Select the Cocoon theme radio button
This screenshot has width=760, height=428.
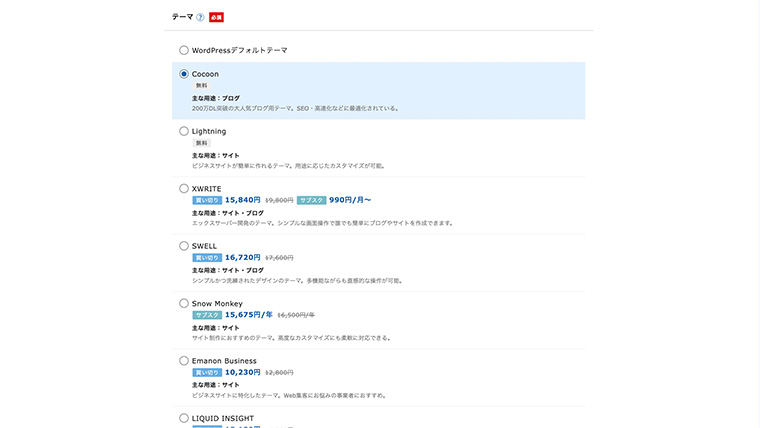point(184,74)
